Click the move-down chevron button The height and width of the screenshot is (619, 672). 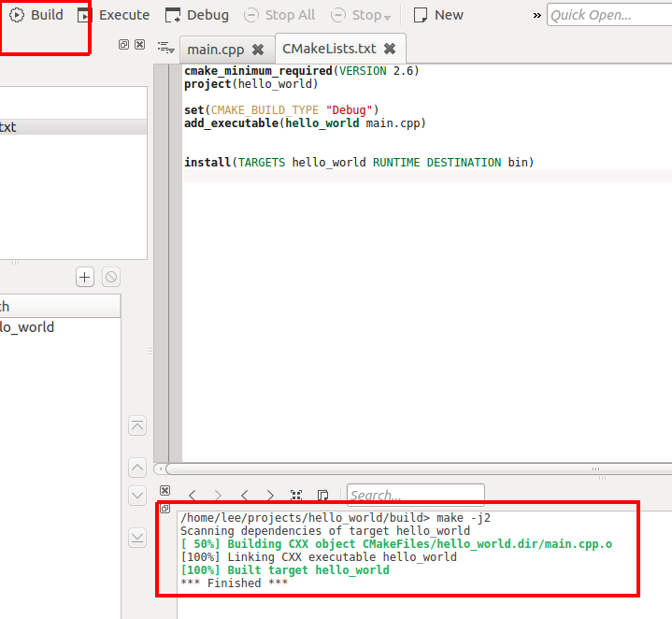click(x=137, y=496)
